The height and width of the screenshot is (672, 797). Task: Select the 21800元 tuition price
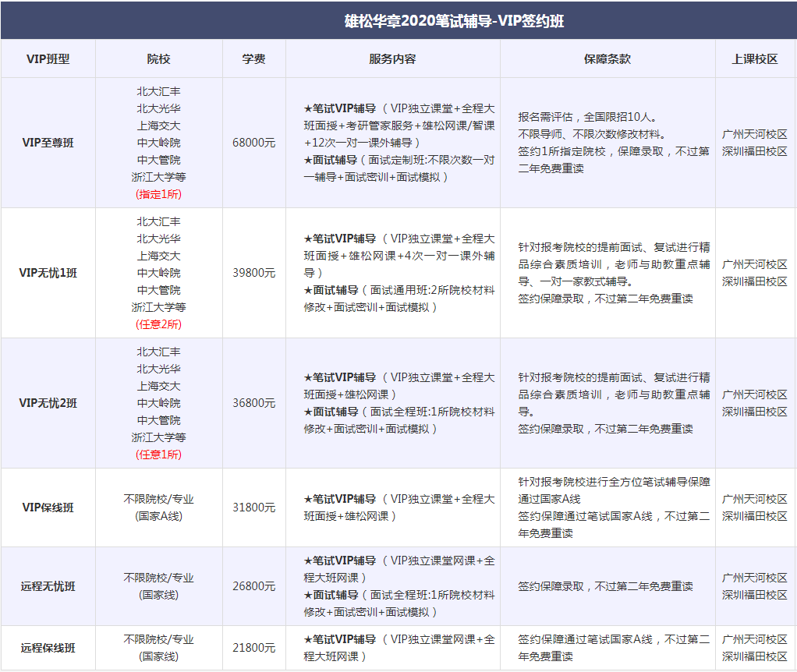255,647
